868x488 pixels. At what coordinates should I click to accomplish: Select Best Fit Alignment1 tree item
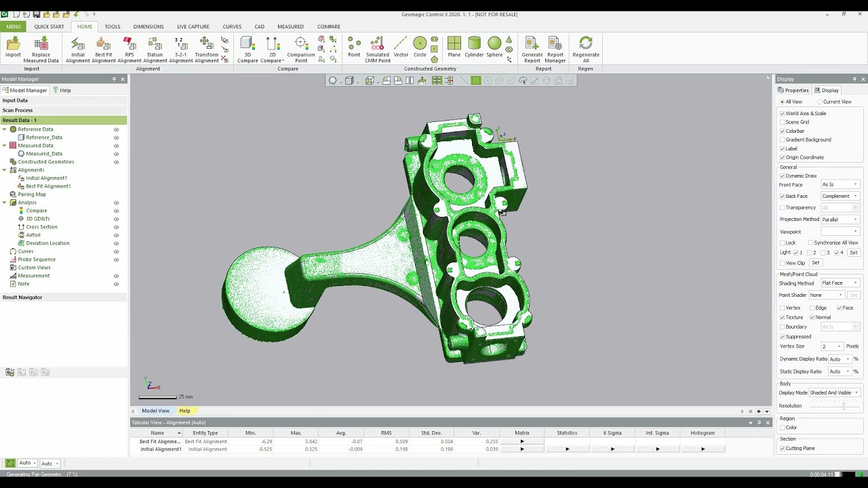pos(48,186)
